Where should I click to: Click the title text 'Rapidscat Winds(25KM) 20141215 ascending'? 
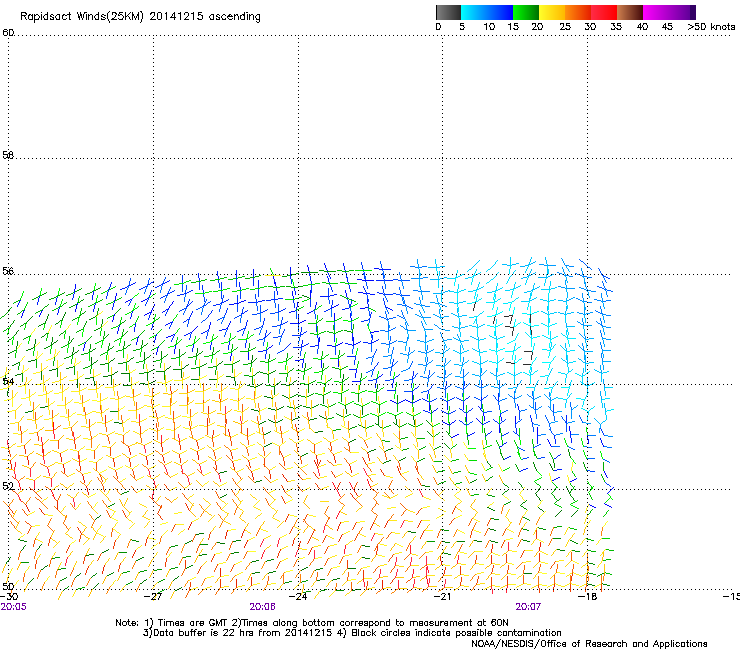pyautogui.click(x=140, y=17)
